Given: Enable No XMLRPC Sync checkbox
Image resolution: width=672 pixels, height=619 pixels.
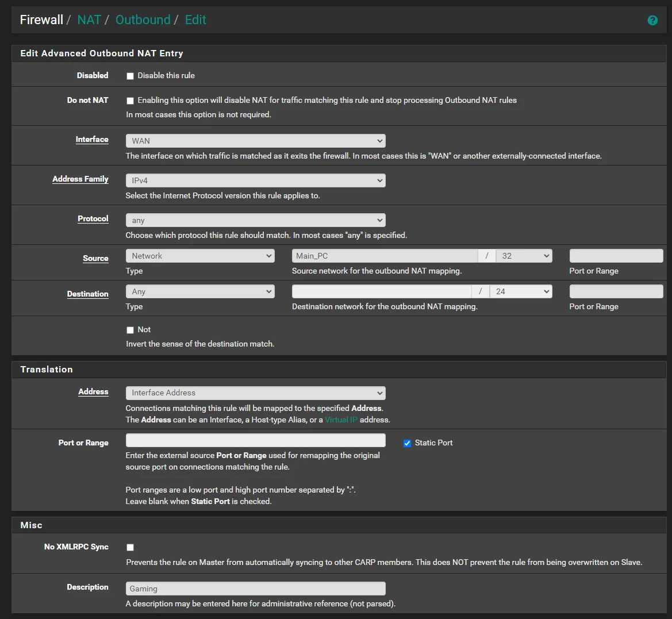Looking at the screenshot, I should pos(130,548).
